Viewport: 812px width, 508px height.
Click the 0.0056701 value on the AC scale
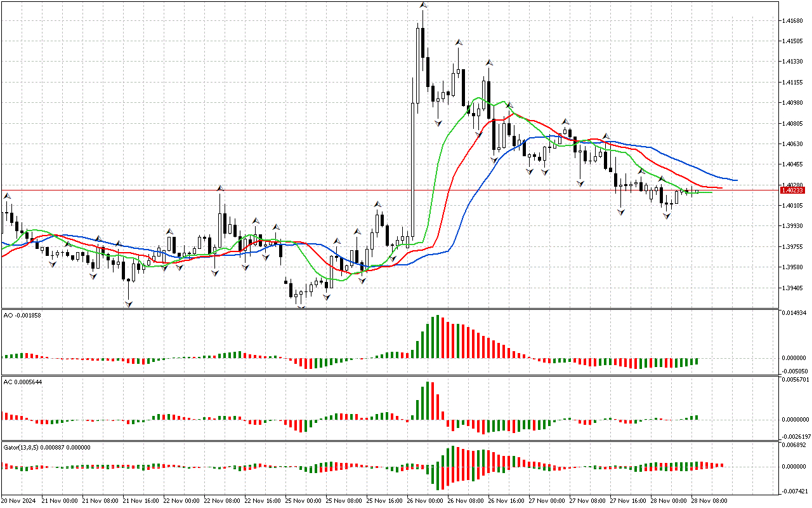[796, 380]
